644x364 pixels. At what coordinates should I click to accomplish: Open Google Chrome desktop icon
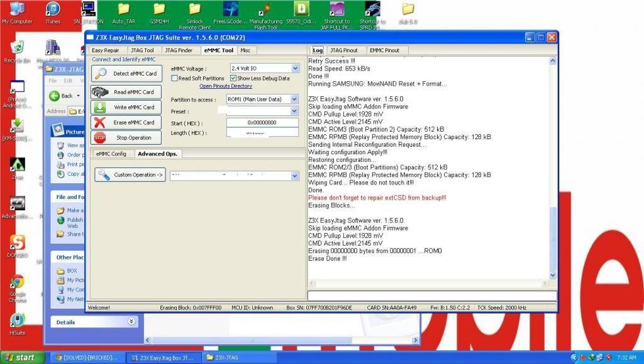tap(17, 288)
